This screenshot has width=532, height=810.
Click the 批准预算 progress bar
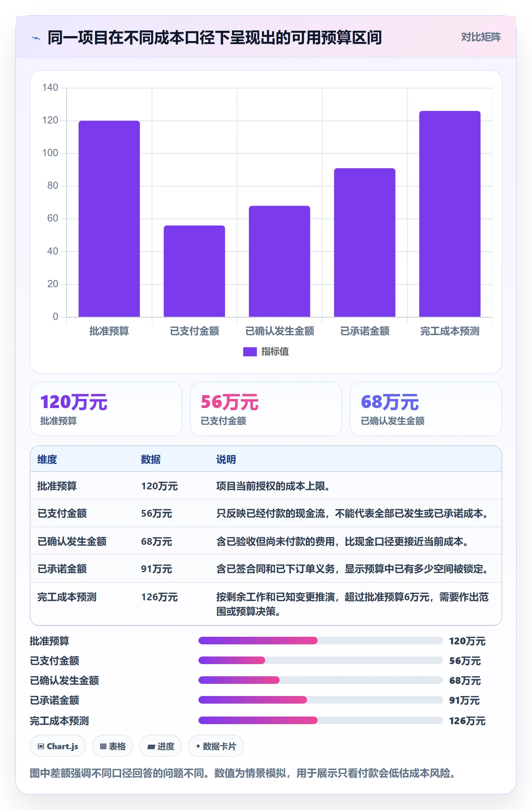(321, 641)
